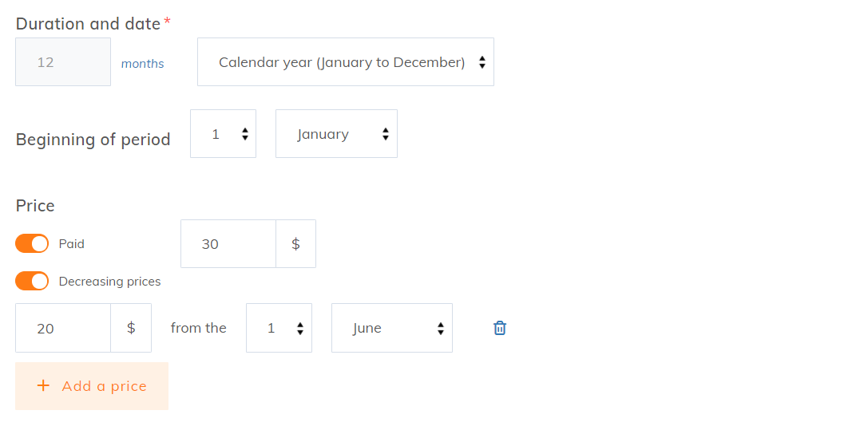868x426 pixels.
Task: Disable the Decreasing prices switch
Action: (x=32, y=282)
